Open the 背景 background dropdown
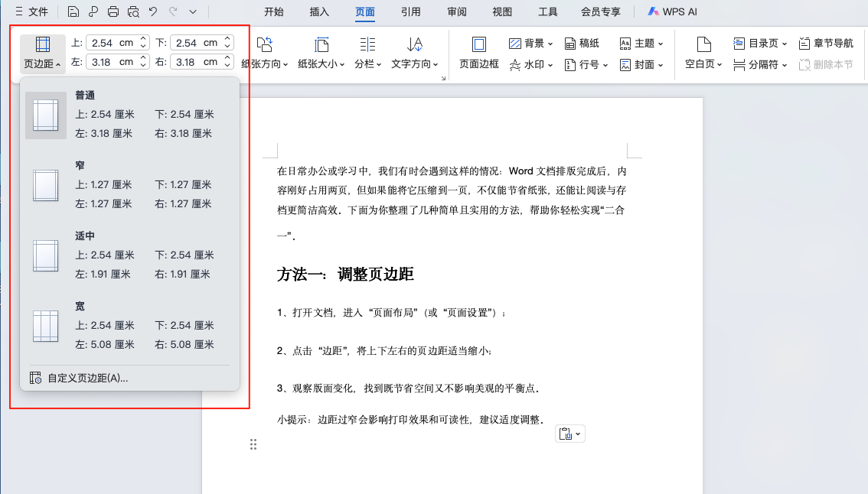868x494 pixels. coord(530,43)
